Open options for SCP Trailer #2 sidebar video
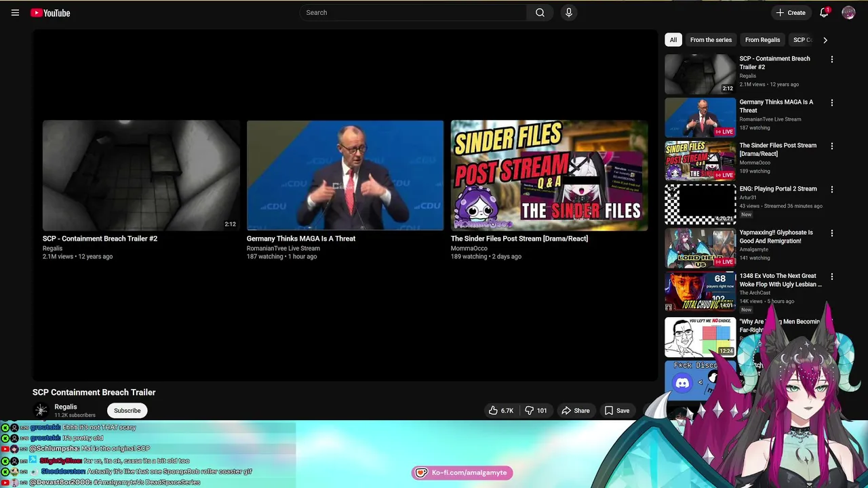Viewport: 868px width, 488px height. point(832,59)
